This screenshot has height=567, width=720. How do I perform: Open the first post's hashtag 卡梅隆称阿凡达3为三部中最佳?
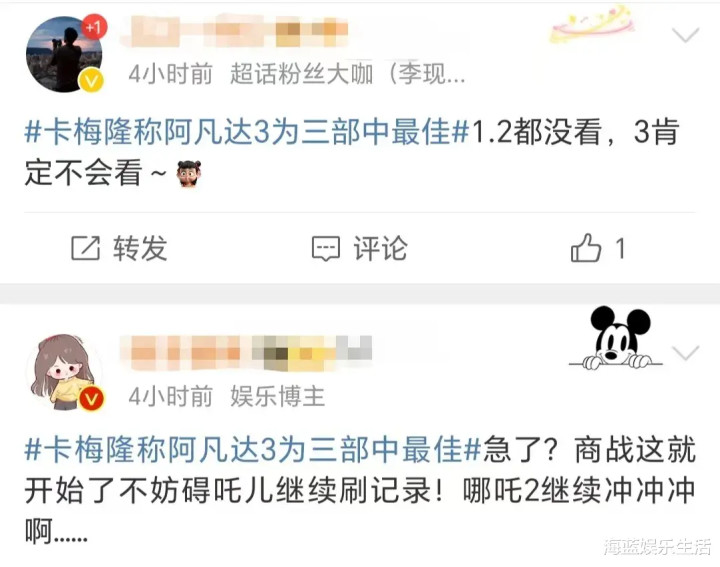(x=247, y=132)
